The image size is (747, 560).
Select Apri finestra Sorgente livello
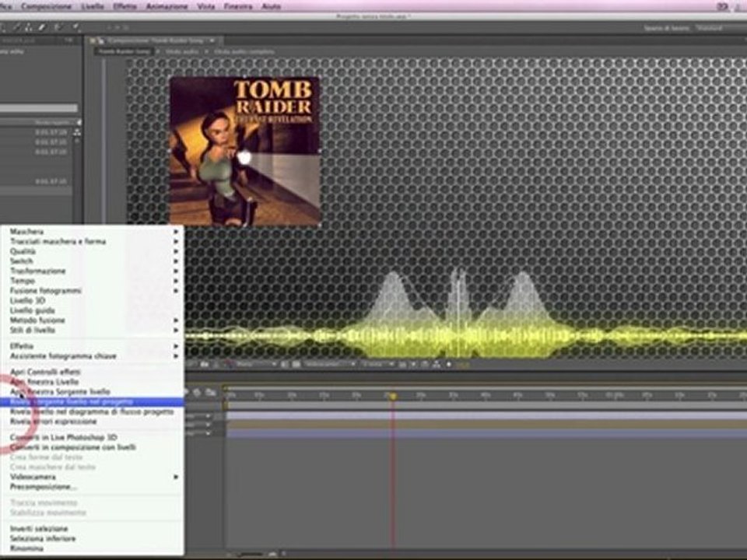click(93, 392)
